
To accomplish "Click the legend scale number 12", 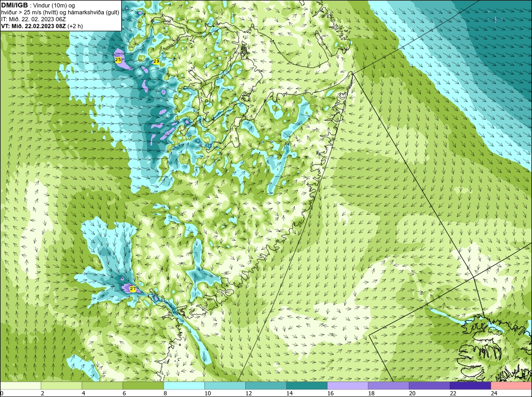I will pyautogui.click(x=248, y=393).
